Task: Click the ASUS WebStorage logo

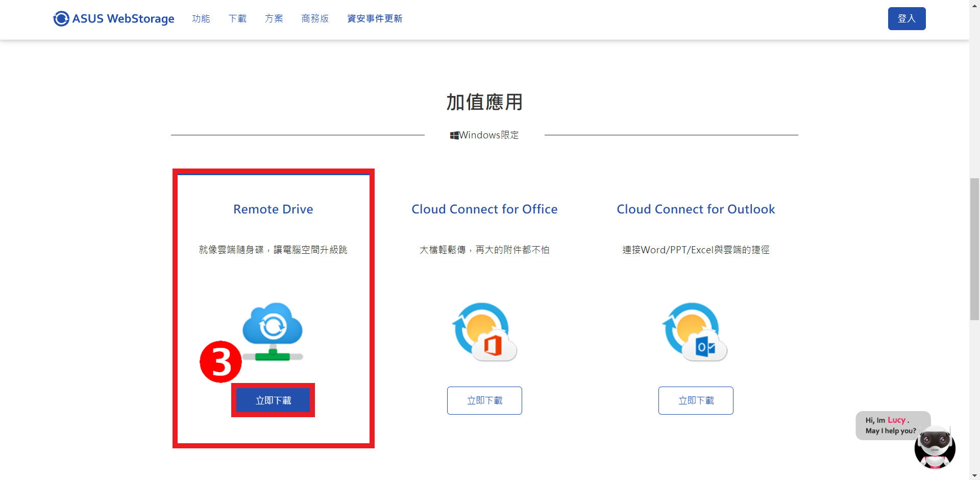Action: [x=113, y=19]
